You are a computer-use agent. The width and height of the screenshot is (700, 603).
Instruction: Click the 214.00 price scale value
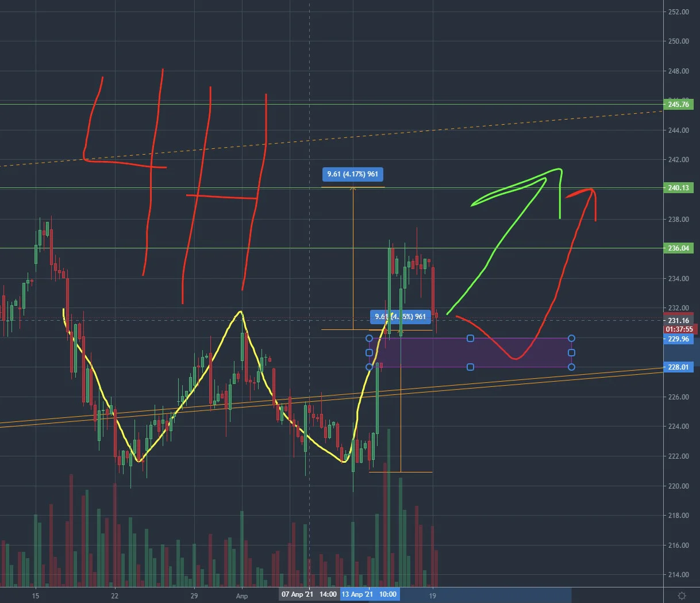pyautogui.click(x=678, y=575)
